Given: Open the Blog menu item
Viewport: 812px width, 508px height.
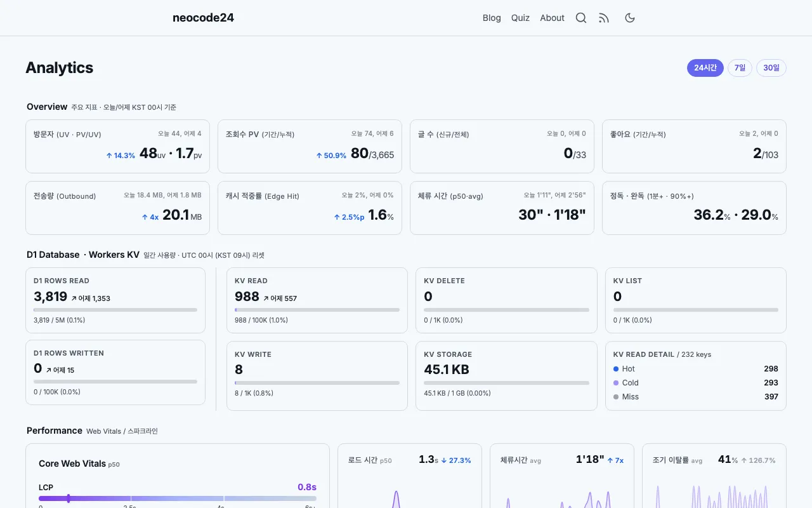Looking at the screenshot, I should [492, 18].
